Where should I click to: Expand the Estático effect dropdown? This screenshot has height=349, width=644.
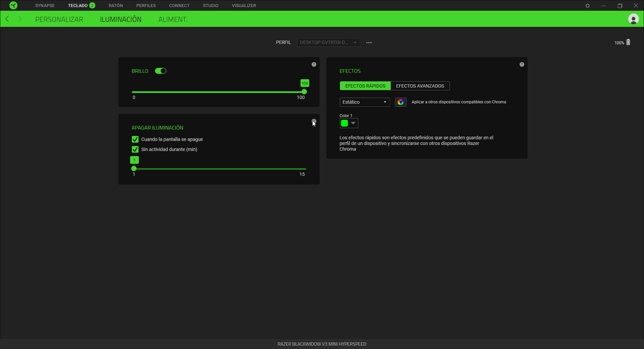364,102
